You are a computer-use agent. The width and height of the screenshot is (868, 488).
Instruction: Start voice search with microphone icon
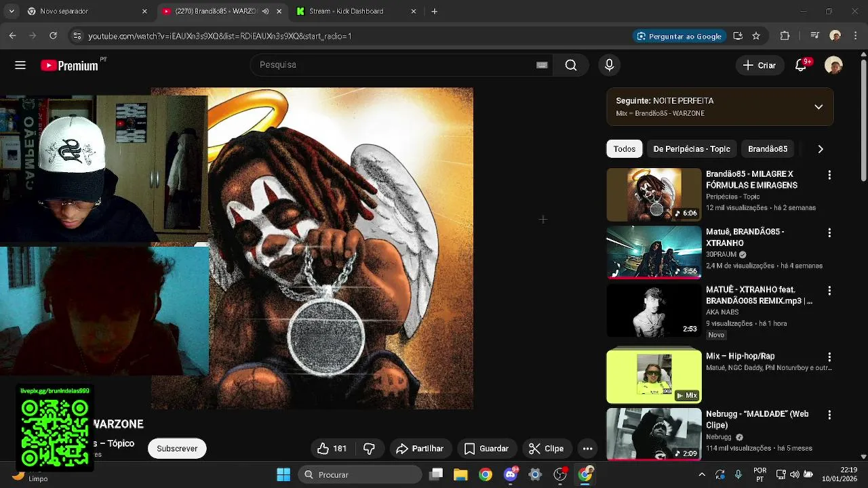point(609,65)
